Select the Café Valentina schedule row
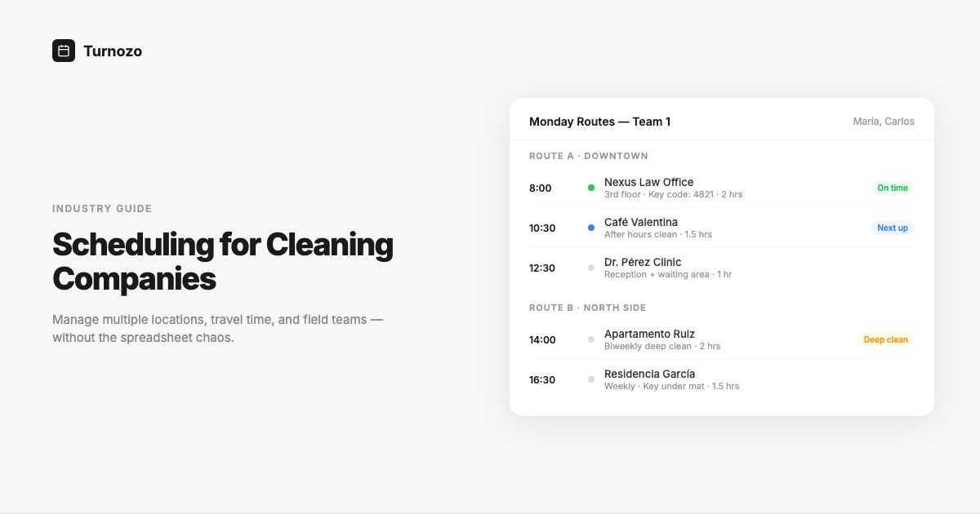Screen dimensions: 980x514 pyautogui.click(x=719, y=228)
